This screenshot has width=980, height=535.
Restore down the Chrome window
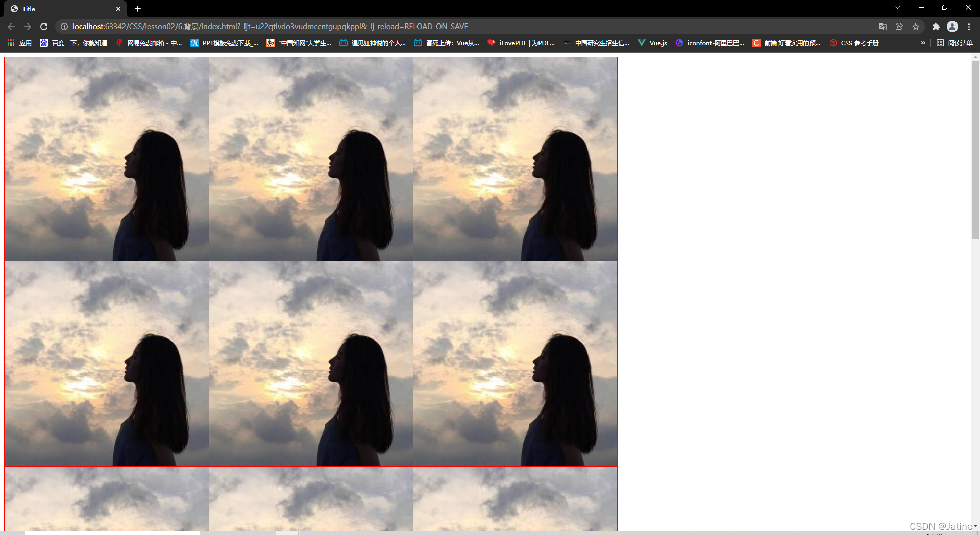(x=945, y=7)
